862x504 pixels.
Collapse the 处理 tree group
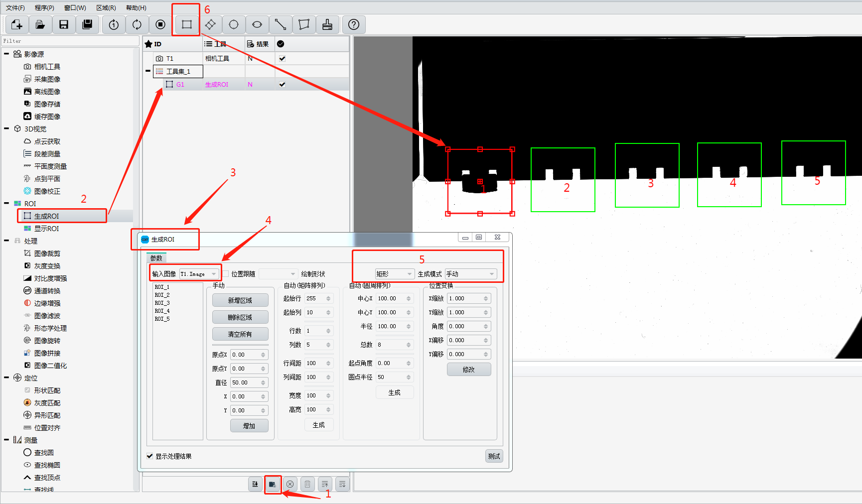pos(6,241)
